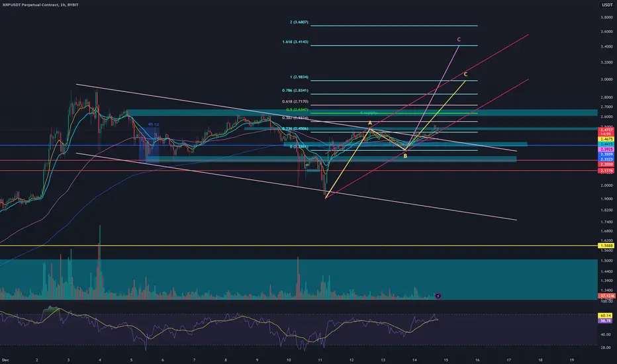Click the red 2.1176 price tag
This screenshot has height=364, width=617.
point(606,171)
